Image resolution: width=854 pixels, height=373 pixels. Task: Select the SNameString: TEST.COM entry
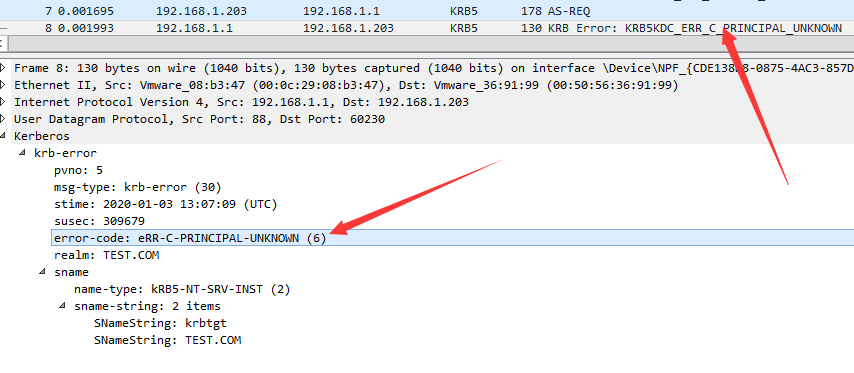click(167, 340)
